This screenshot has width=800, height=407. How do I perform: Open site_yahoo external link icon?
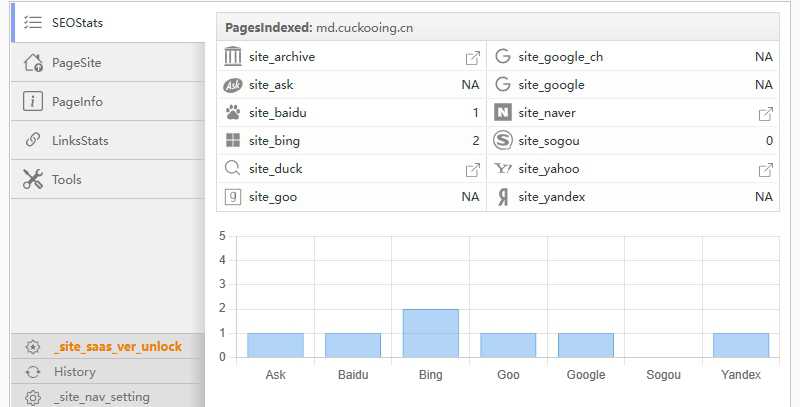pos(766,169)
